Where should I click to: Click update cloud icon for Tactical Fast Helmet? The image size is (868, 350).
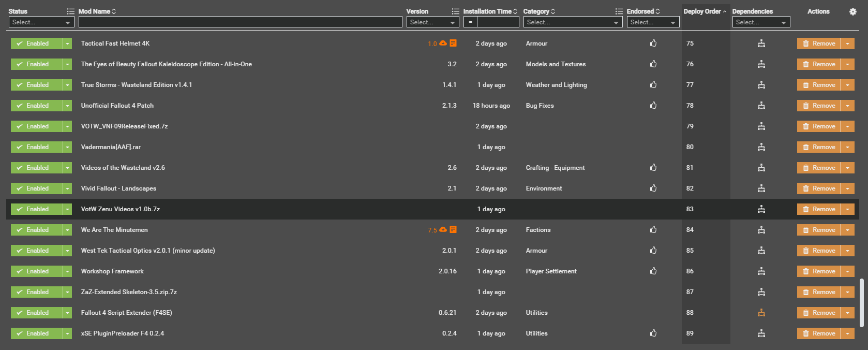(443, 43)
